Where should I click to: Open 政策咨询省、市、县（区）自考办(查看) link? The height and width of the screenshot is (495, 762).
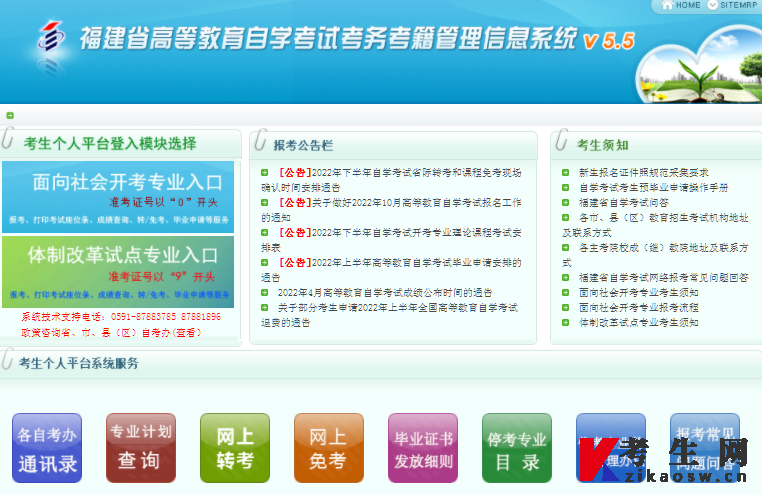click(111, 333)
